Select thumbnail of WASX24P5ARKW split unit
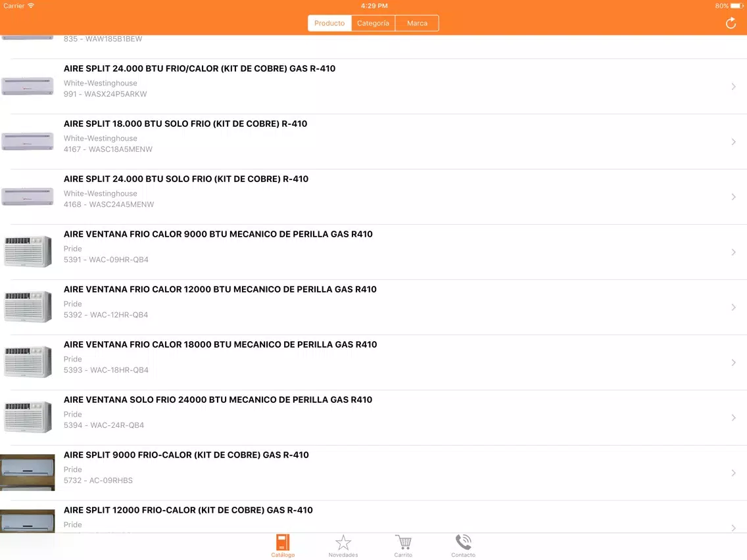 coord(27,86)
